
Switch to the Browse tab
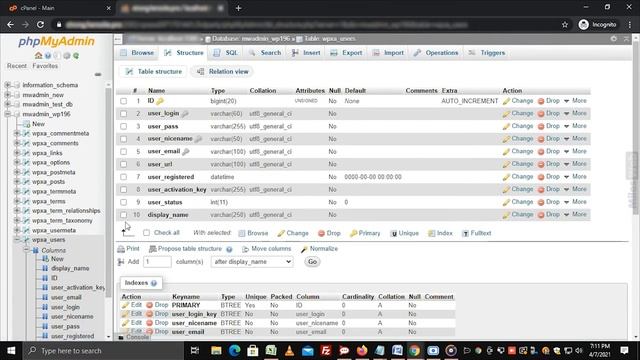point(137,53)
